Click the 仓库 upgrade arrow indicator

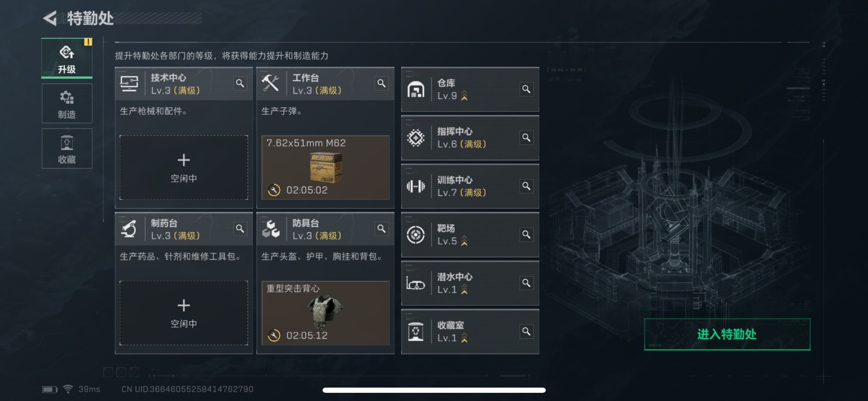coord(464,96)
